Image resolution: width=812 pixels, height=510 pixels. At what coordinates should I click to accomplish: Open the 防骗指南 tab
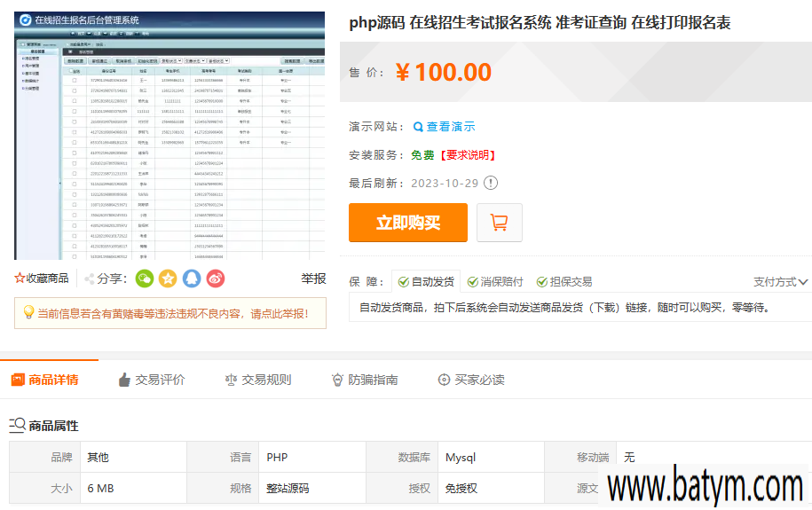(364, 380)
